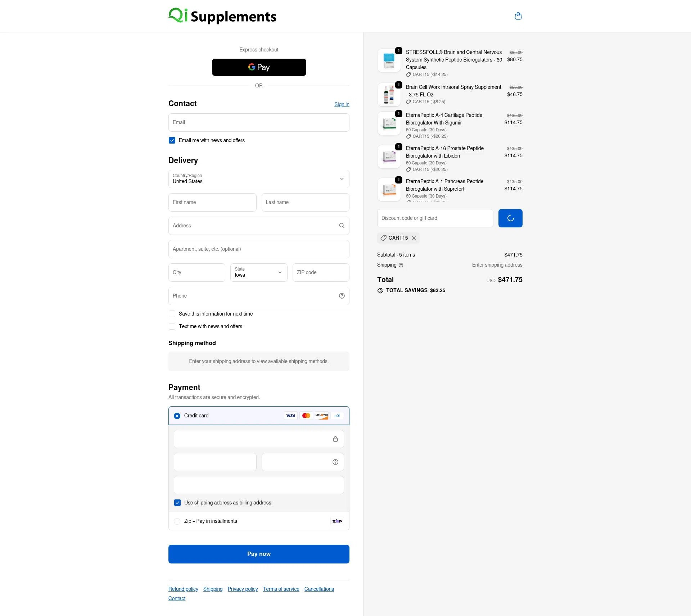The image size is (691, 616).
Task: Remove the CART15 discount tag
Action: 414,238
